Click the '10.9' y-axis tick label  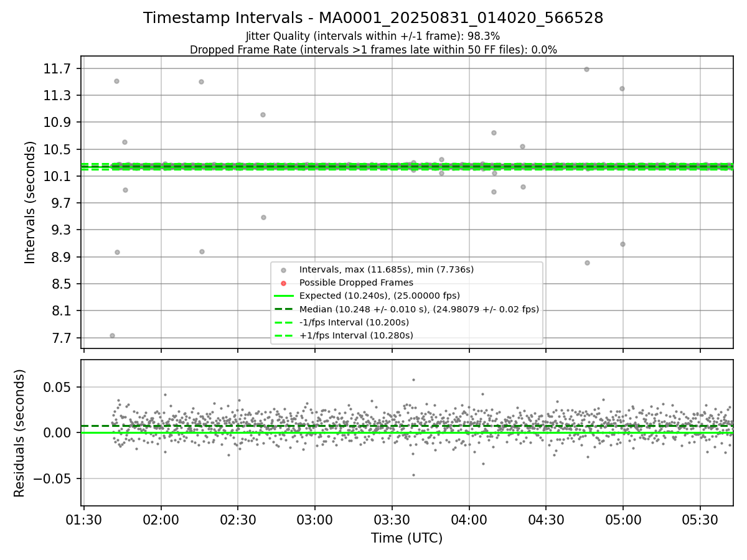pos(57,122)
